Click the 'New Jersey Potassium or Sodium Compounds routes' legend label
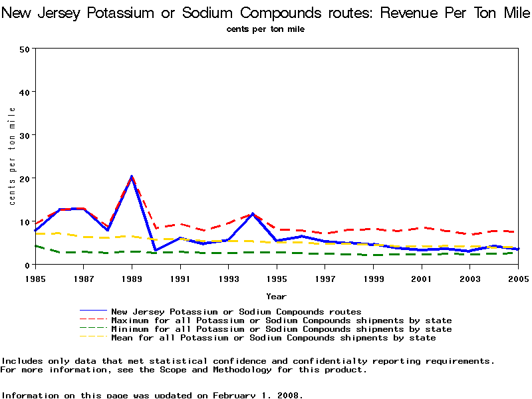 pyautogui.click(x=236, y=311)
